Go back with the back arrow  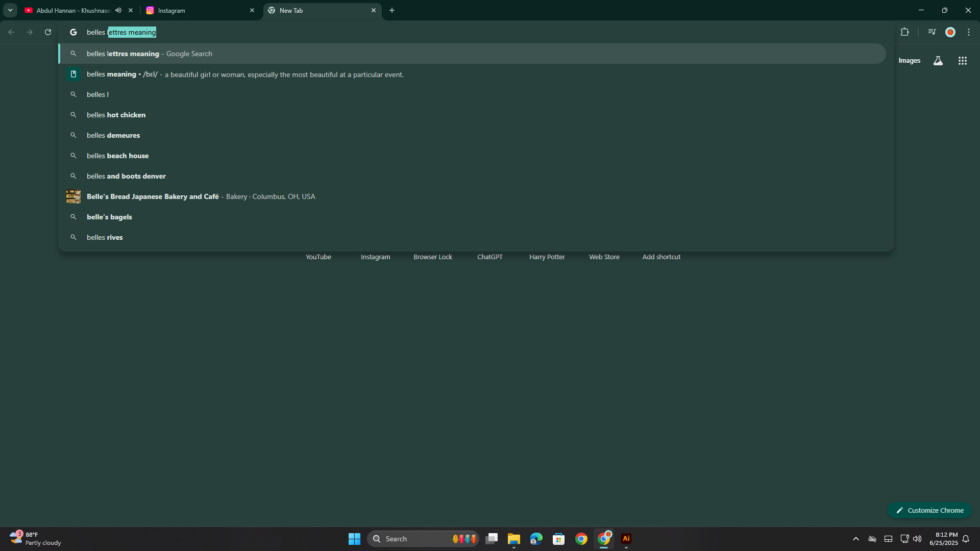click(x=11, y=32)
